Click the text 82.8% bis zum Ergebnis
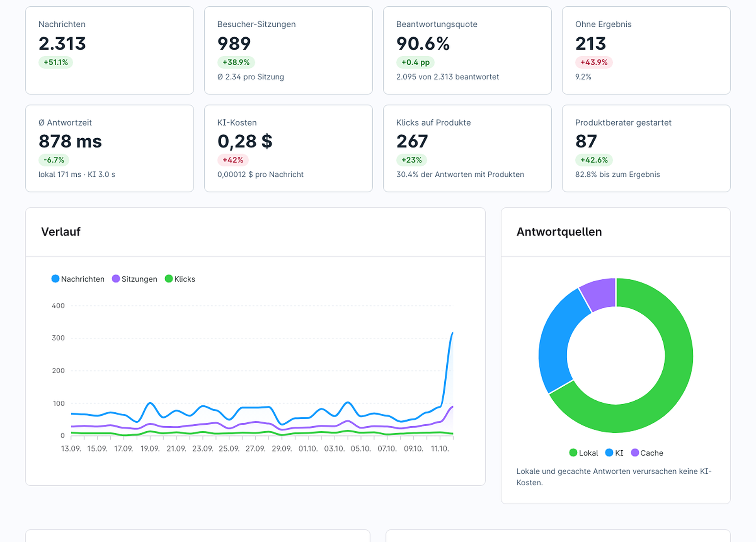The image size is (756, 542). click(617, 174)
